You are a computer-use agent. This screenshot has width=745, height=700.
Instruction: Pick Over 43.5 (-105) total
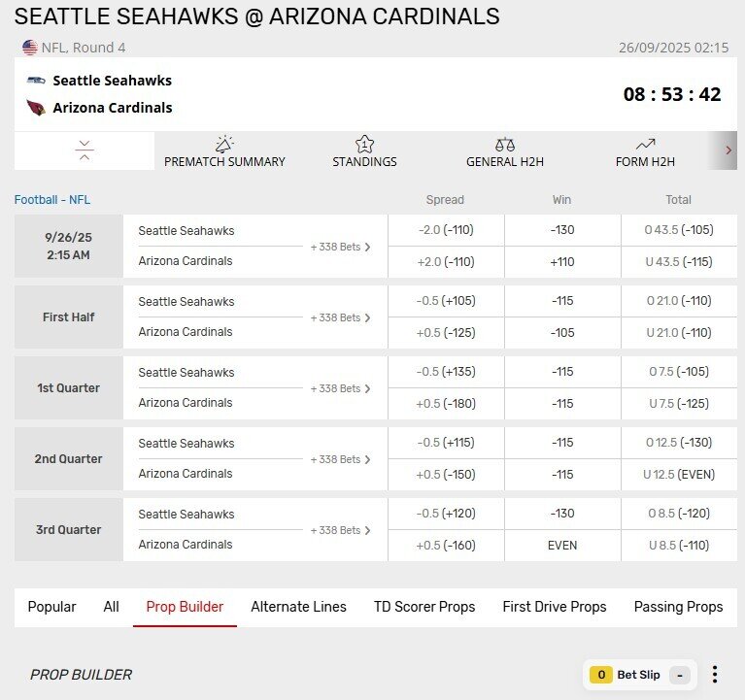click(678, 231)
